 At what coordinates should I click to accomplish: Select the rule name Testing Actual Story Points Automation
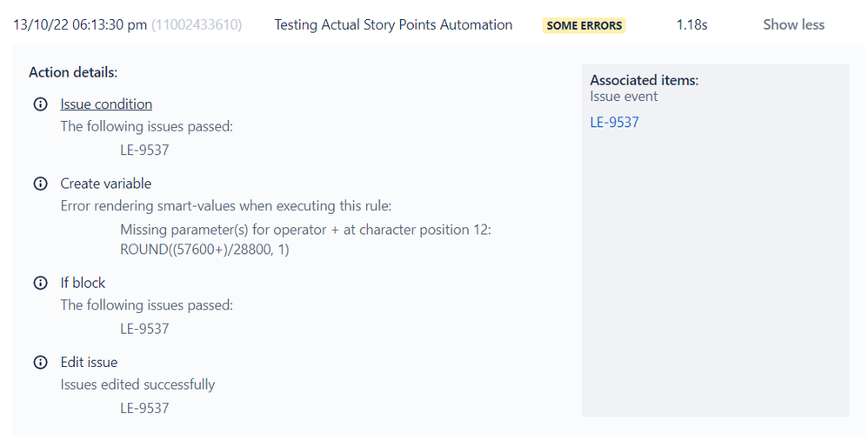pyautogui.click(x=393, y=25)
